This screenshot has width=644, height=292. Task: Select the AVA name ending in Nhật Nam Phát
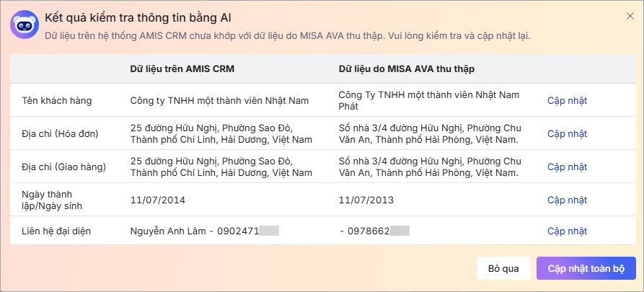(x=429, y=101)
